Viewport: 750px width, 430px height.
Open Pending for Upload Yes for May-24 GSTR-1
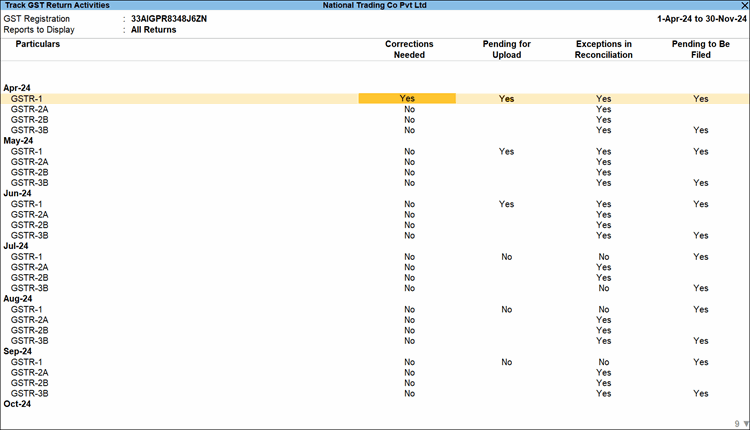coord(506,151)
